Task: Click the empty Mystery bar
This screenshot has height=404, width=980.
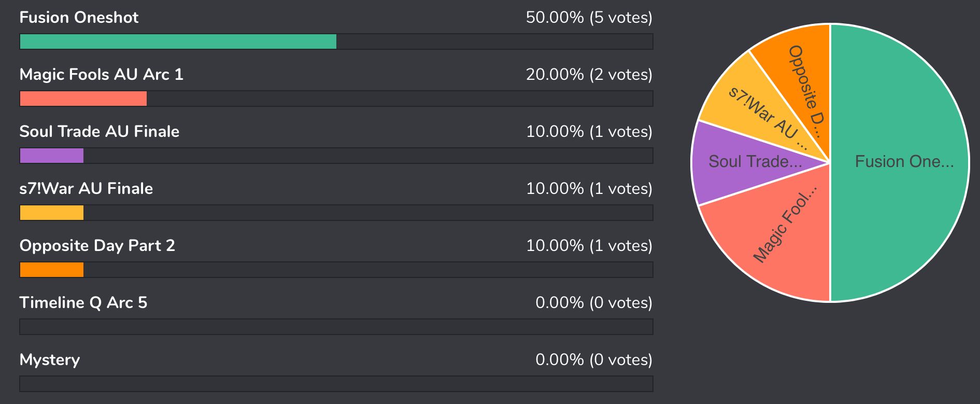Action: (x=336, y=384)
